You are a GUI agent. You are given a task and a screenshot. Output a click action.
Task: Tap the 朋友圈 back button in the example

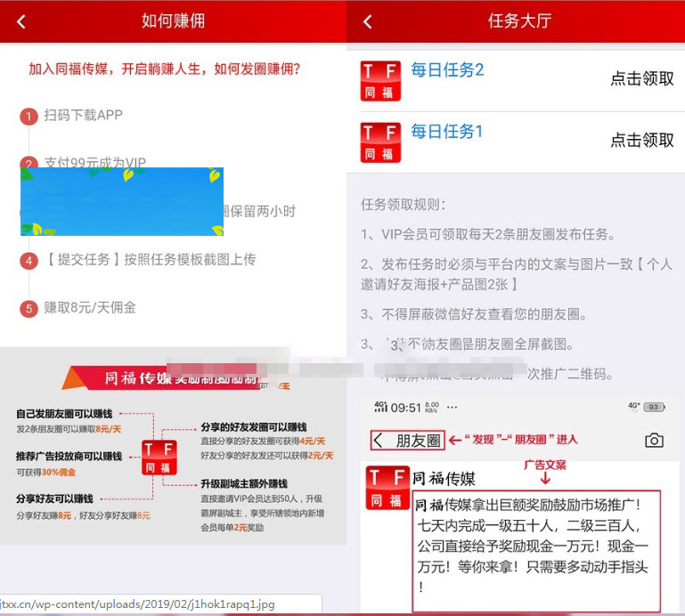[407, 440]
